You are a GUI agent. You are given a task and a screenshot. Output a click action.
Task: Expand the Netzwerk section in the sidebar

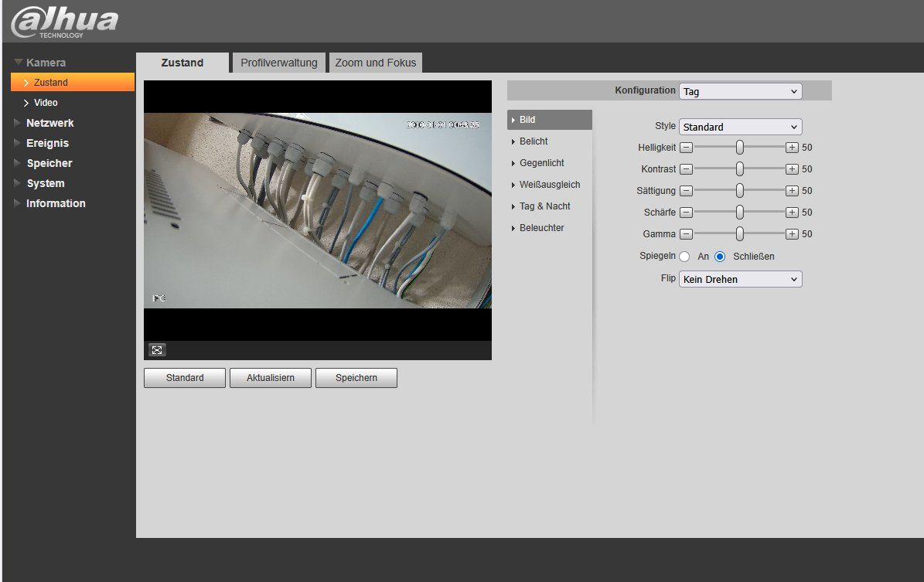(49, 123)
